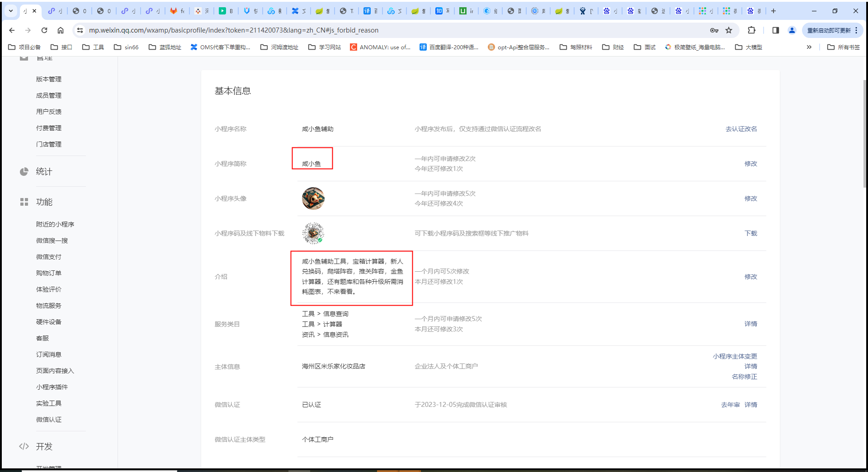Open 付费管理 in the sidebar
The height and width of the screenshot is (472, 868).
(49, 128)
